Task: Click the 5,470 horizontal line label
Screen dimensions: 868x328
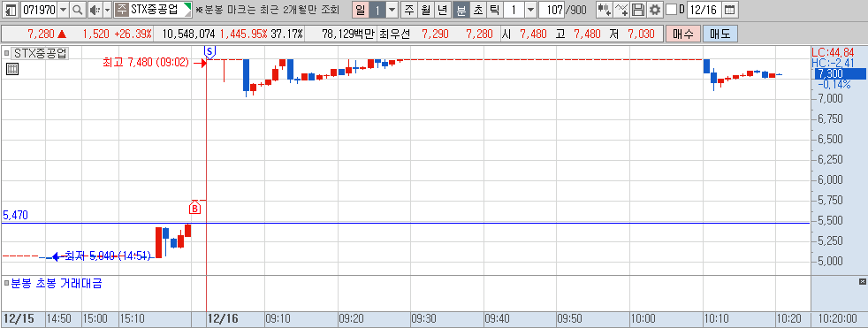Action: [x=16, y=215]
